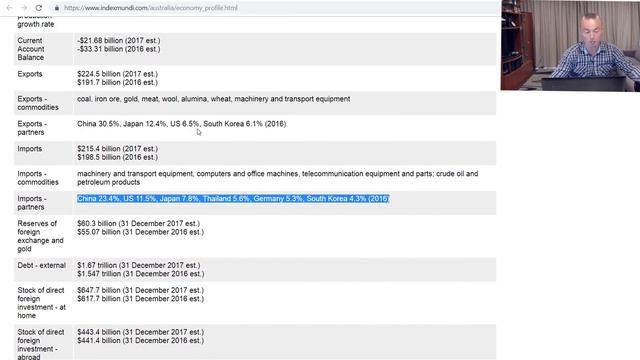Click the webcam video overlay
640x360 pixels.
tap(570, 45)
